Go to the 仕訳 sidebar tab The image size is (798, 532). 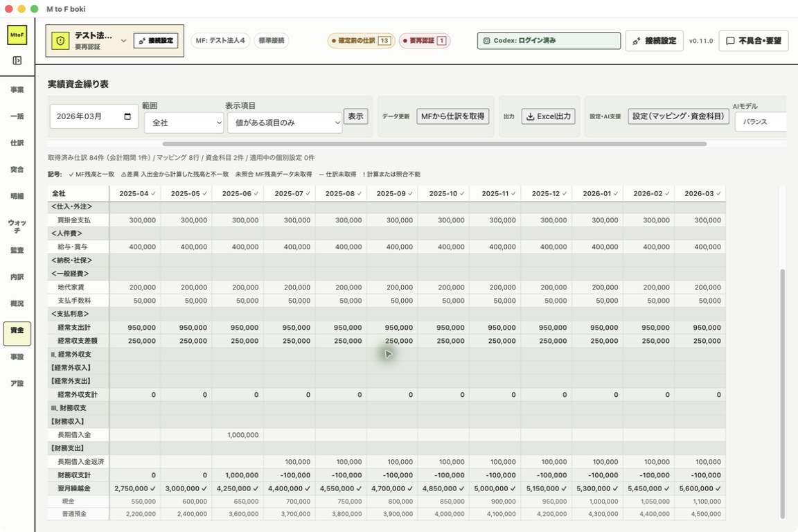17,143
